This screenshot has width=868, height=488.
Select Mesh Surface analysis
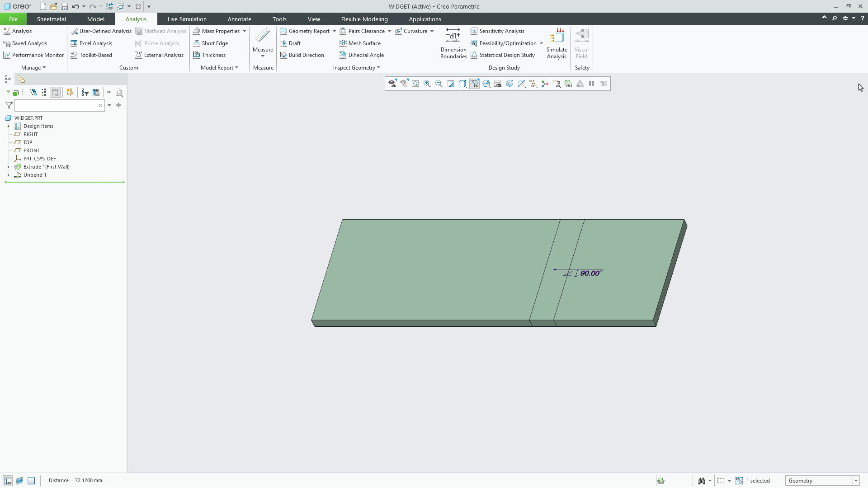point(360,43)
